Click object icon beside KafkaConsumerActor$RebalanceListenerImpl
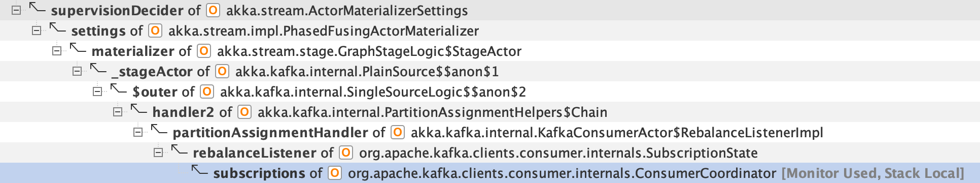This screenshot has height=183, width=980. [x=398, y=132]
